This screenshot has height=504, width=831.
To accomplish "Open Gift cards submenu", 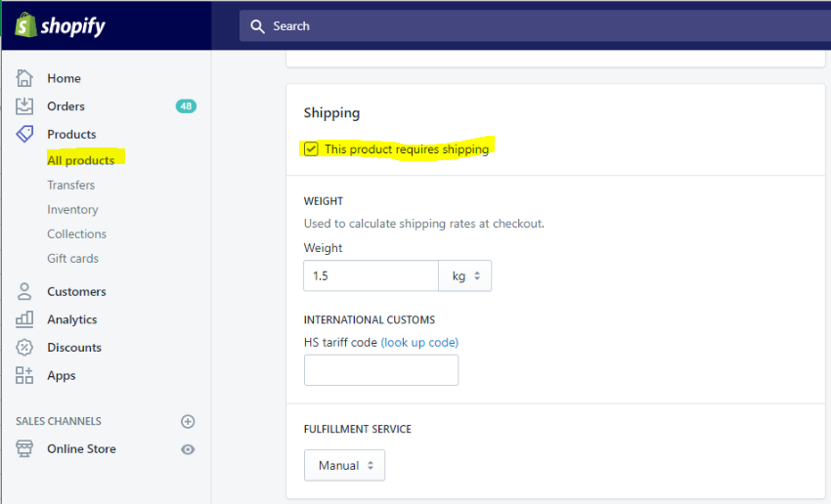I will pyautogui.click(x=73, y=259).
